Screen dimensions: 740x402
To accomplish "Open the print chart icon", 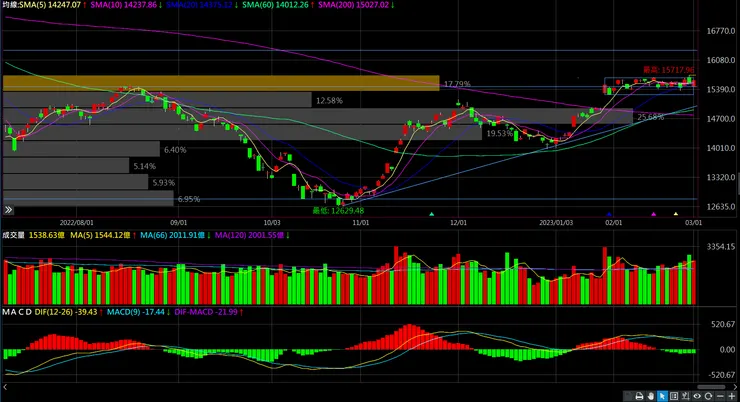I will [x=639, y=396].
